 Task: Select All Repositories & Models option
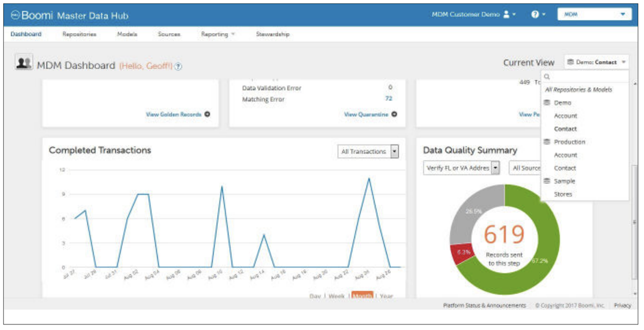coord(579,90)
